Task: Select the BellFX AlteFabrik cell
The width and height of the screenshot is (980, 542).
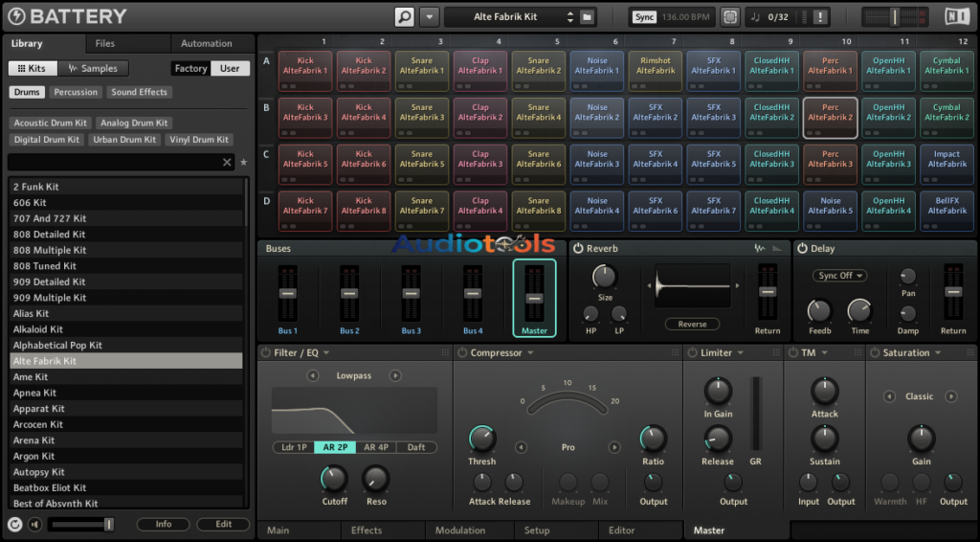Action: pyautogui.click(x=947, y=212)
